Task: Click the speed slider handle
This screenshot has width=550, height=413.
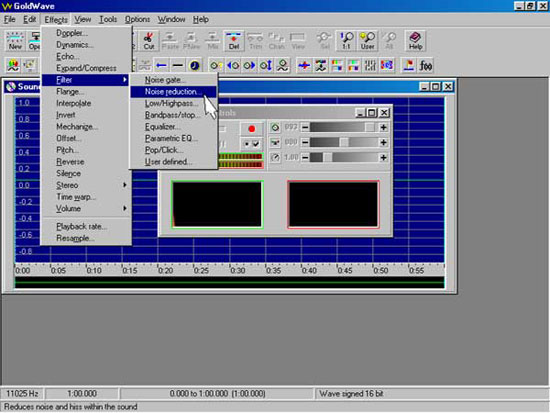Action: point(327,158)
